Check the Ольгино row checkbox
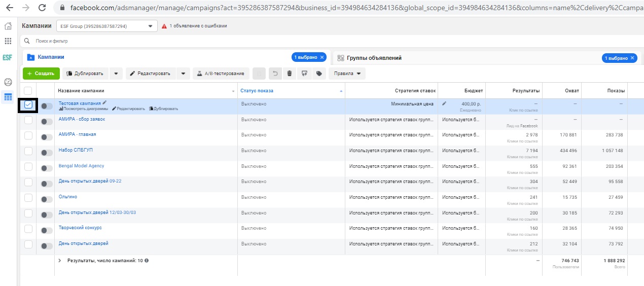This screenshot has height=286, width=644. tap(28, 198)
